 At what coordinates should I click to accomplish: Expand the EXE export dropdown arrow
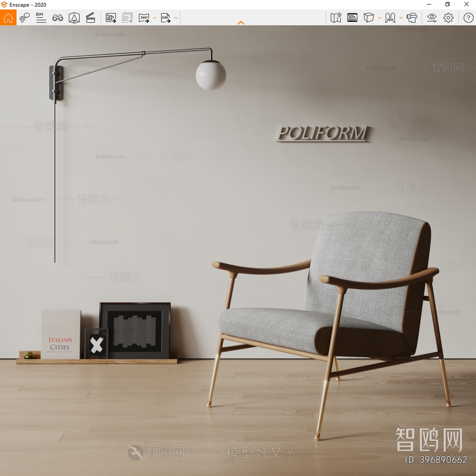(176, 18)
